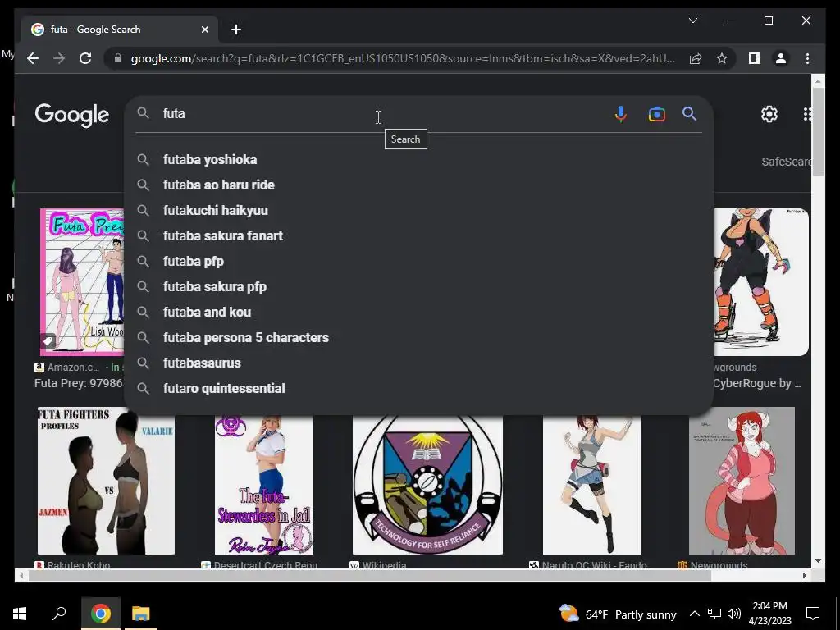Open Windows taskbar search
This screenshot has height=630, width=840.
59,614
